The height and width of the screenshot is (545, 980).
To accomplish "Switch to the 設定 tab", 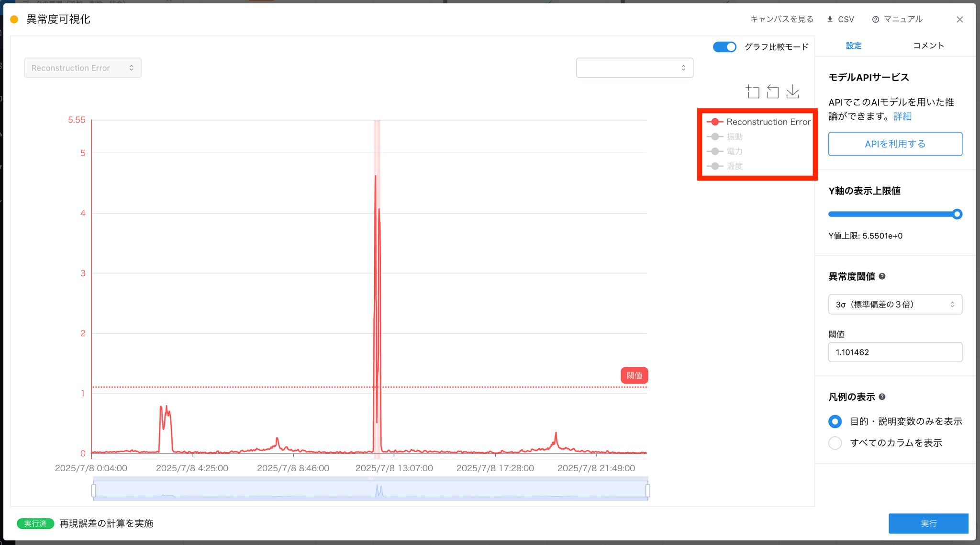I will pyautogui.click(x=854, y=45).
